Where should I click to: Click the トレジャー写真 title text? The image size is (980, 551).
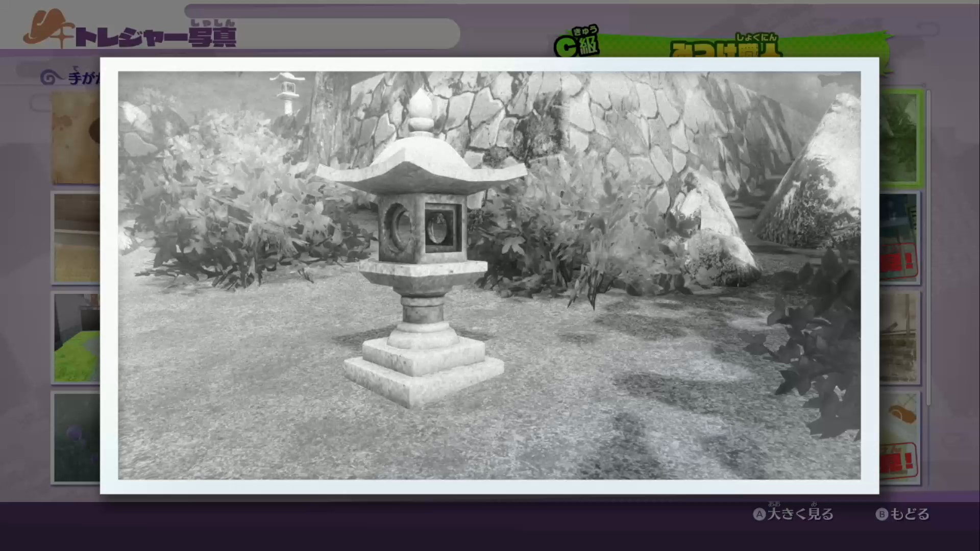click(x=156, y=37)
